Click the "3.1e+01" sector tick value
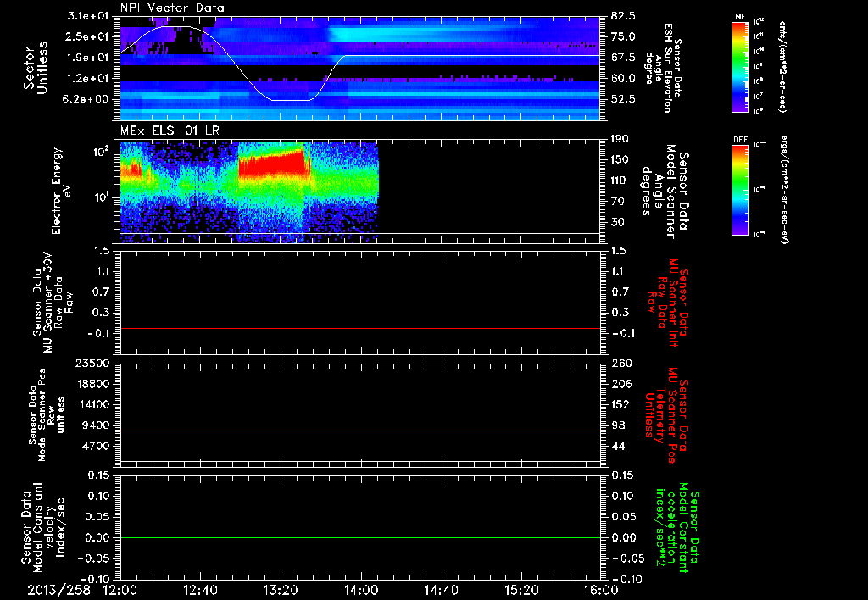This screenshot has width=868, height=600. pos(90,16)
